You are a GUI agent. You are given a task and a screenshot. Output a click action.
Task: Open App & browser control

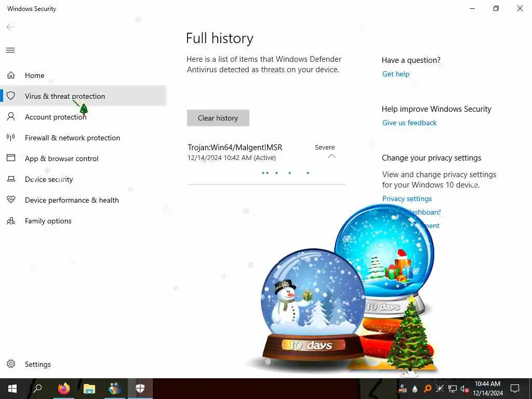click(x=83, y=158)
